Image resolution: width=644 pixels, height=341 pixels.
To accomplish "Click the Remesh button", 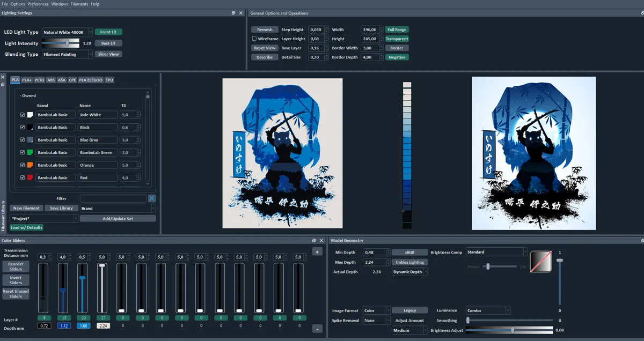I will [x=265, y=29].
